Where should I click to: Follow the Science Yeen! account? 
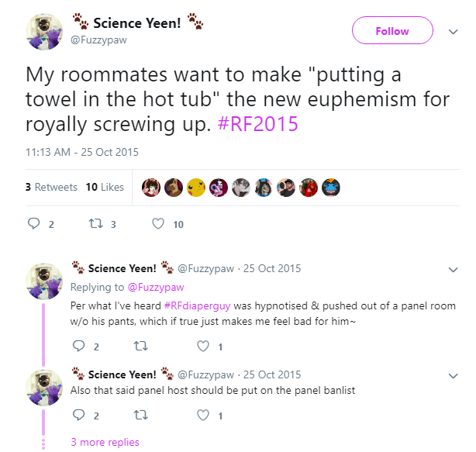pos(391,31)
